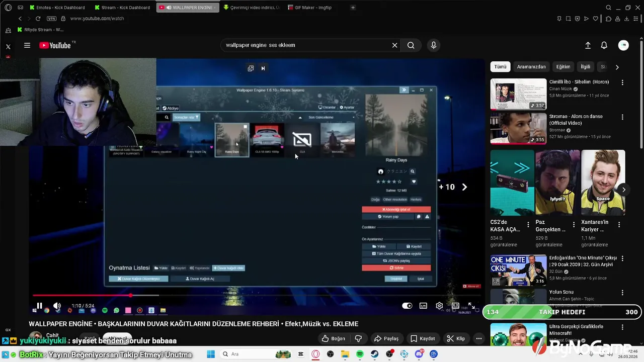Open YouTube notifications bell
Screen dimensions: 644x362
604,45
